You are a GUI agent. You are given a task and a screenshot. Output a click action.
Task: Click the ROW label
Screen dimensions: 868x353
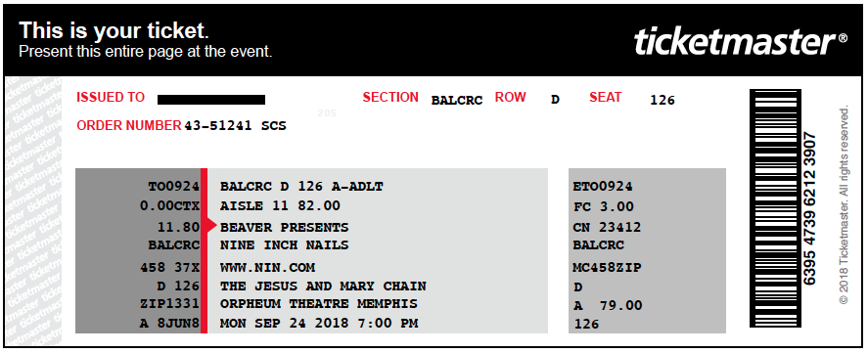point(510,98)
